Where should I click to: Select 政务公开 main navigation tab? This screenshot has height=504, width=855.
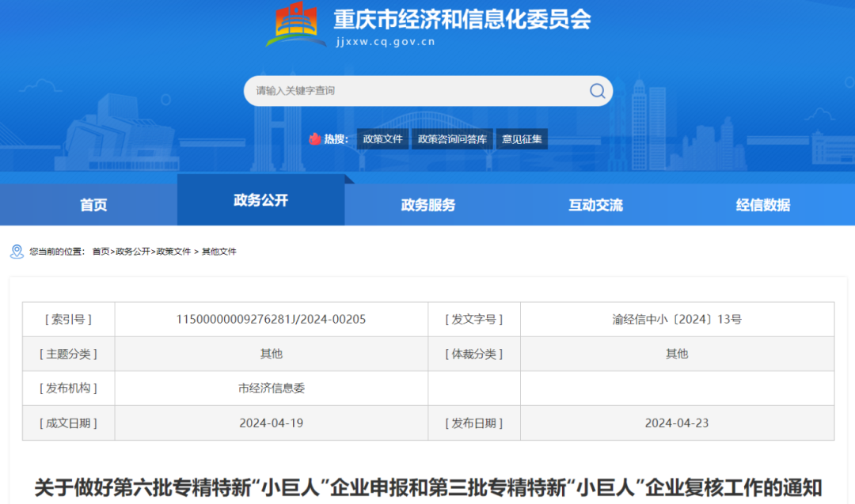tap(260, 200)
